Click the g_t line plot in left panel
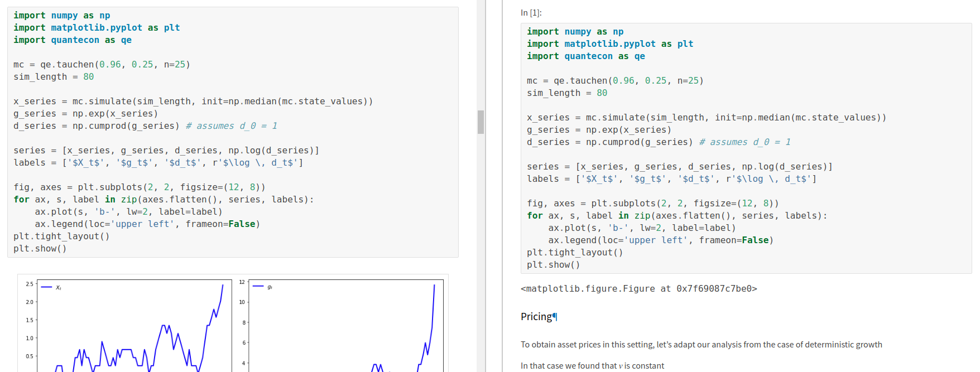The height and width of the screenshot is (372, 980). click(346, 326)
